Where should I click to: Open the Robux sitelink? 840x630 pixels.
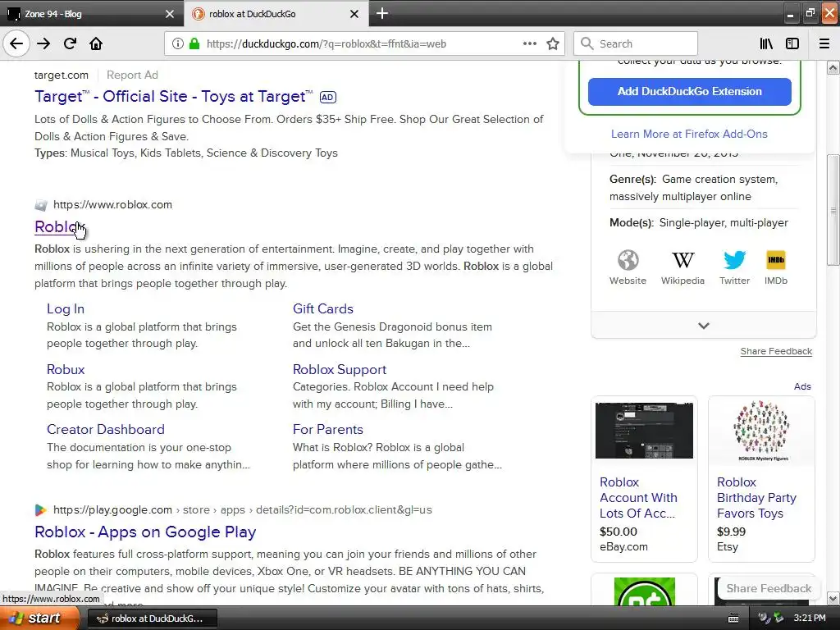(x=66, y=370)
